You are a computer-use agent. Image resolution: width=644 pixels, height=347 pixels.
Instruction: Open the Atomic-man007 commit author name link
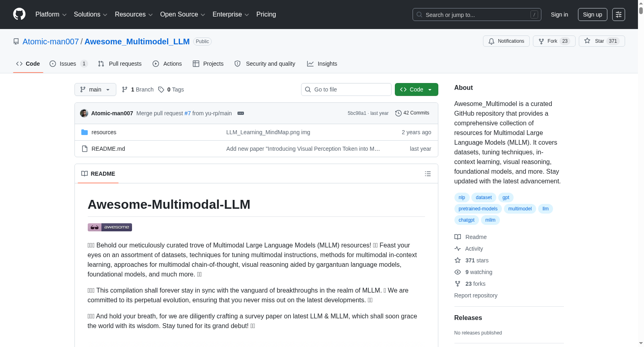click(x=112, y=113)
